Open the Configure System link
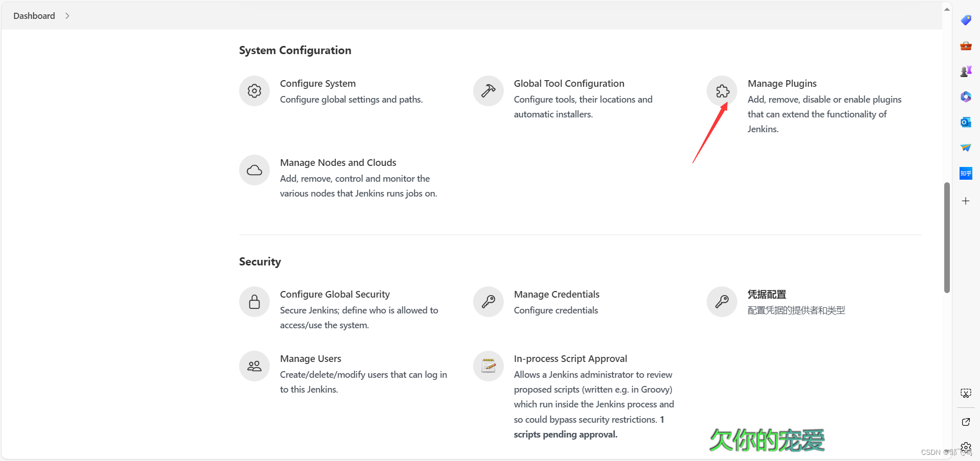Screen dimensions: 980x461 pos(318,83)
